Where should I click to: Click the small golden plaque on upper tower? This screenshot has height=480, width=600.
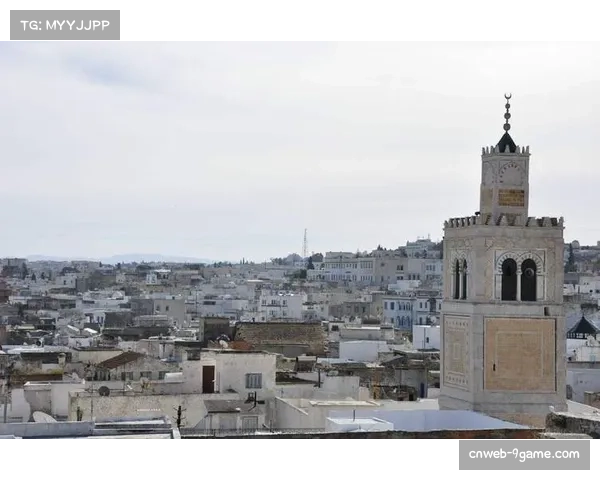(511, 198)
